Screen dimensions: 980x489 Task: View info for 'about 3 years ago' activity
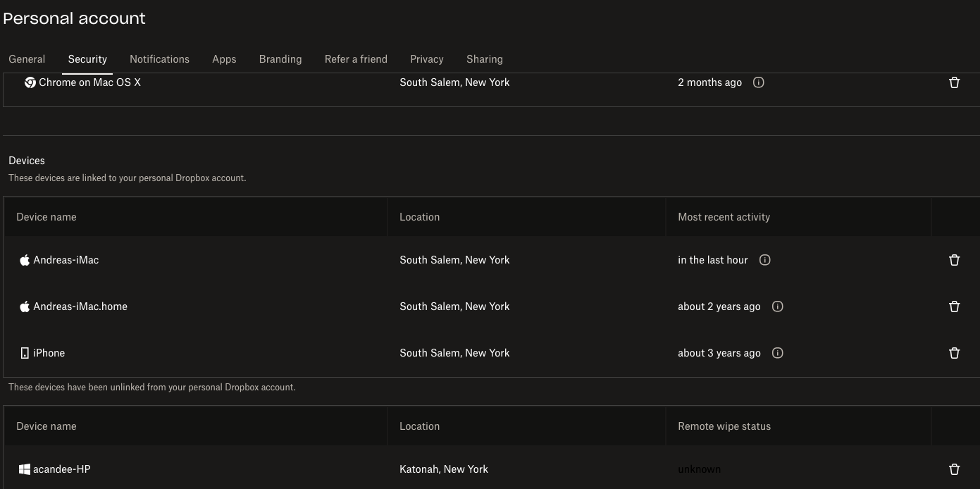coord(777,353)
